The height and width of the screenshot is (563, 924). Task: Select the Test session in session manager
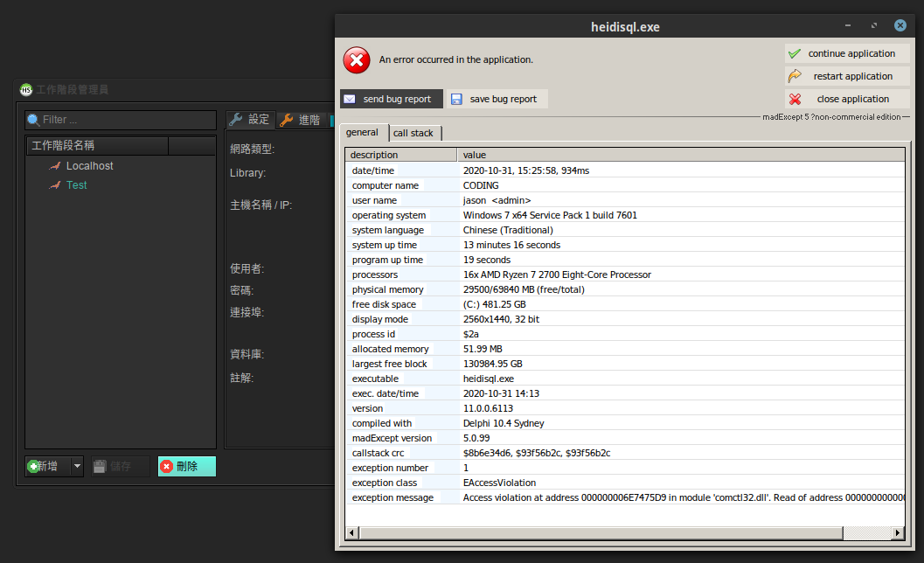point(77,185)
